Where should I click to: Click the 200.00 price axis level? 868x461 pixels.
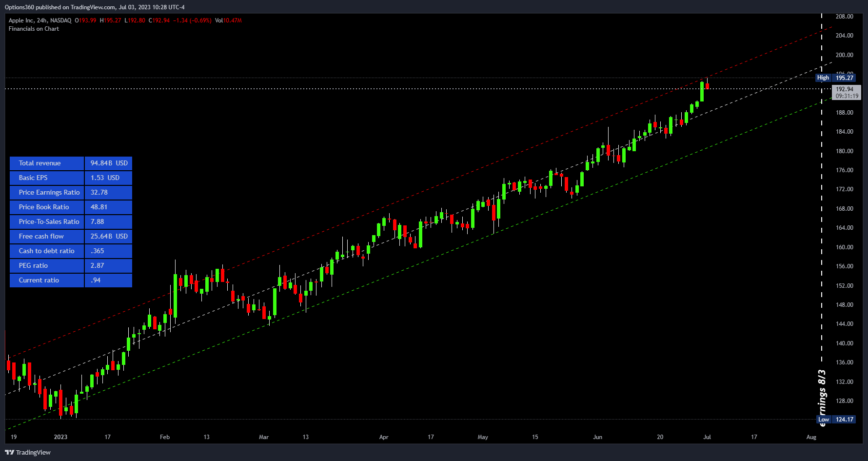click(844, 55)
